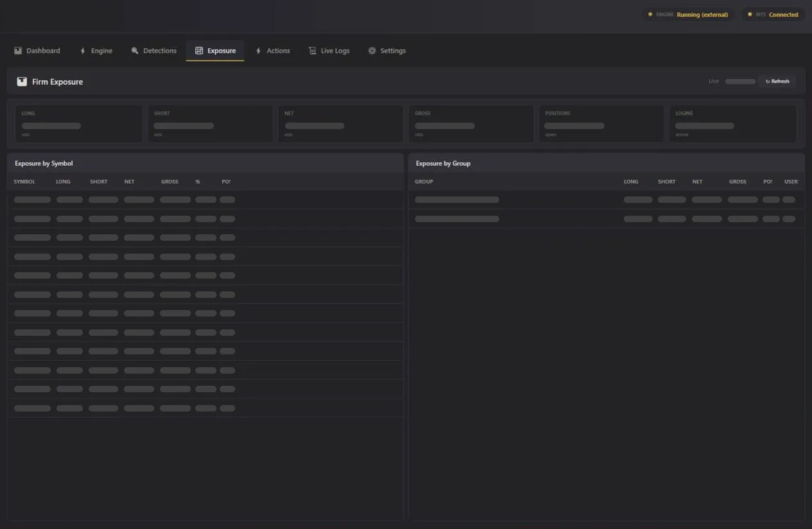Select the LONG summary card

78,123
